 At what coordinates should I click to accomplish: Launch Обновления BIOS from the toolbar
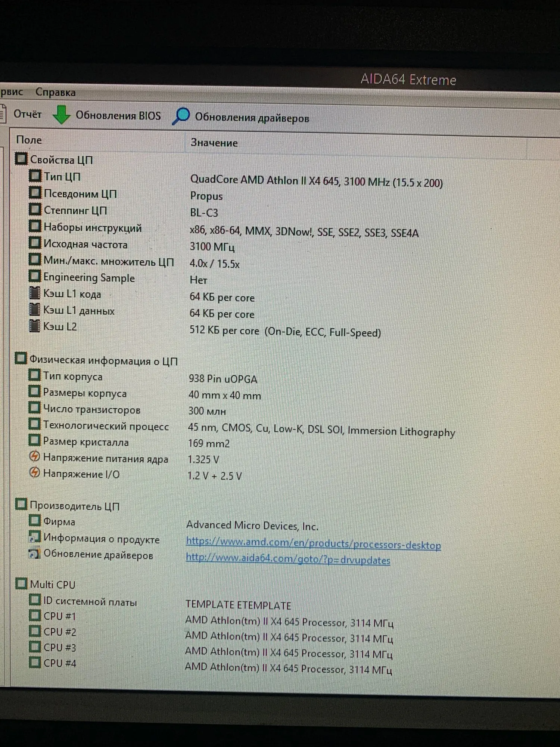tap(107, 115)
